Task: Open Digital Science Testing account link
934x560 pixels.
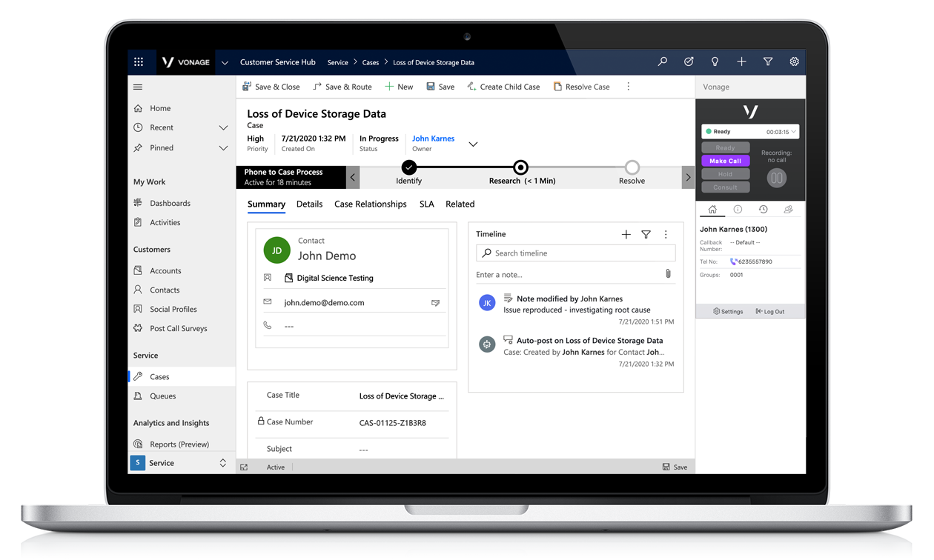Action: (335, 279)
